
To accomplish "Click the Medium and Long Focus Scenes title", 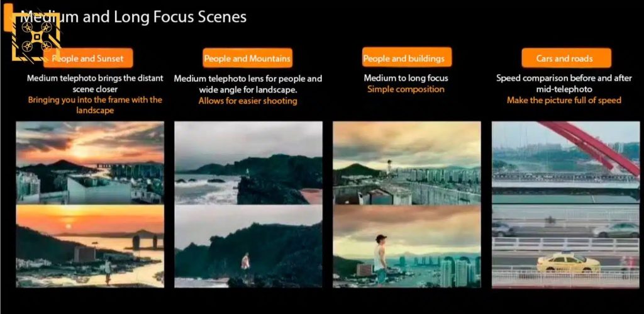I will (133, 17).
